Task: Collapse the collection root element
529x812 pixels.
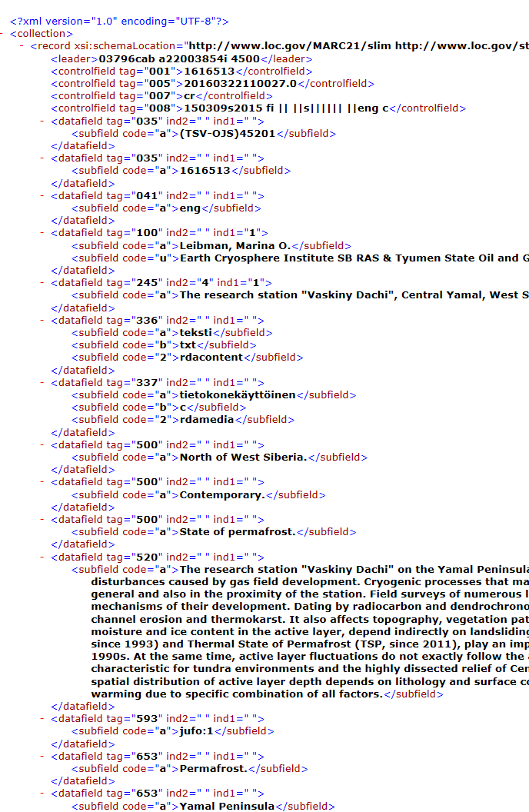Action: [2, 34]
